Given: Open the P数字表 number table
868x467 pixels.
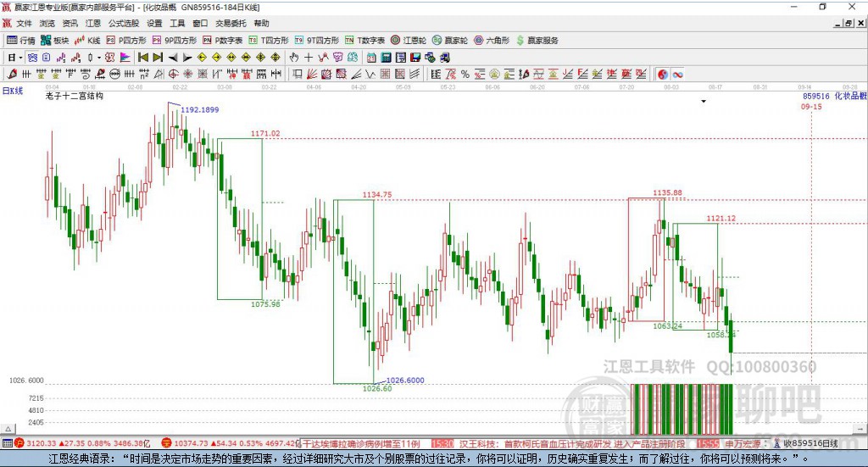Looking at the screenshot, I should [223, 41].
